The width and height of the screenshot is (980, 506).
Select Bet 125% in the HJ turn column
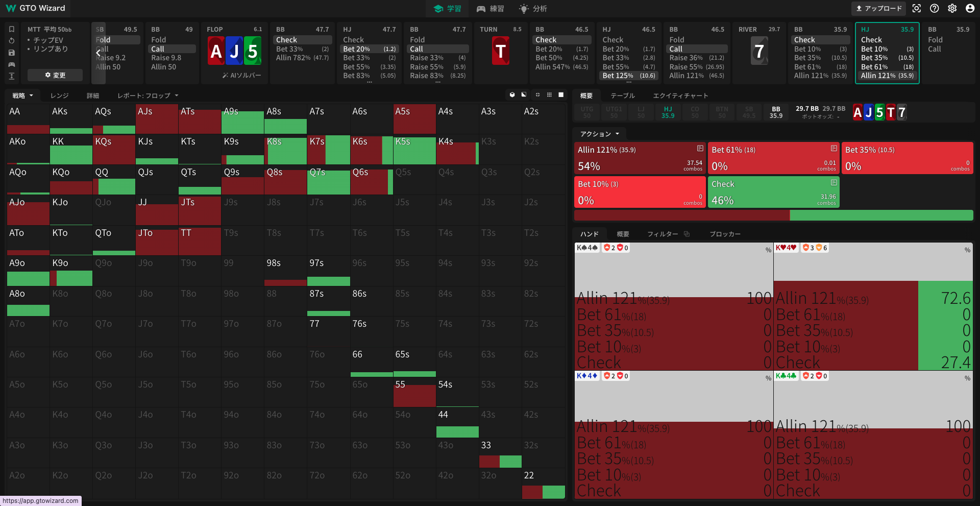point(629,76)
